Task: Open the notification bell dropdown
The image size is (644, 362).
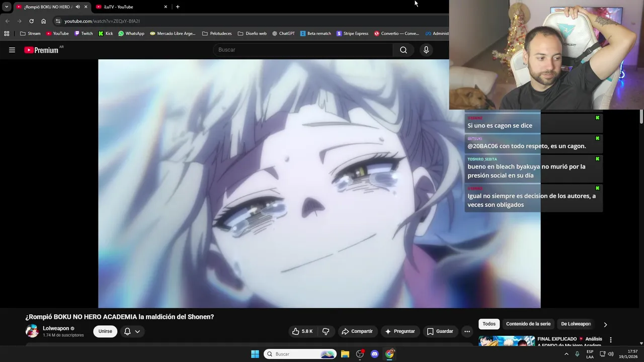Action: [x=132, y=331]
